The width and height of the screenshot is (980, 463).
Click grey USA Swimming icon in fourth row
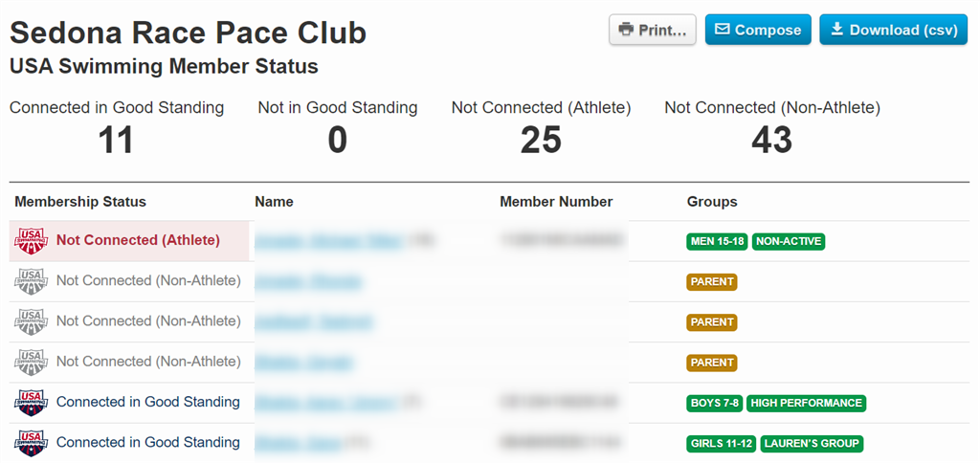(31, 362)
